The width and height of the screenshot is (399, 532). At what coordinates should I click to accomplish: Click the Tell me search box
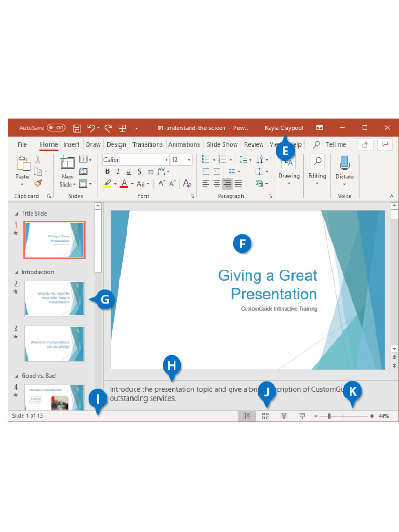(x=330, y=144)
